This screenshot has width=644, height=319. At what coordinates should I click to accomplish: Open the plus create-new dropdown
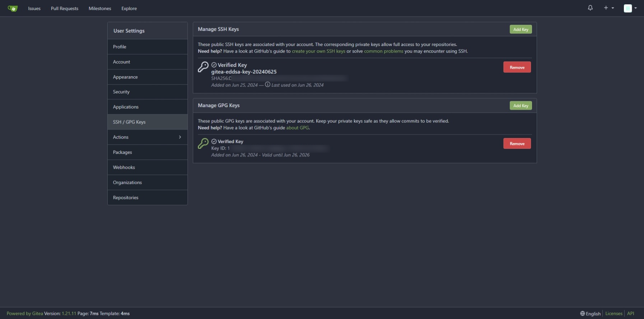point(608,8)
